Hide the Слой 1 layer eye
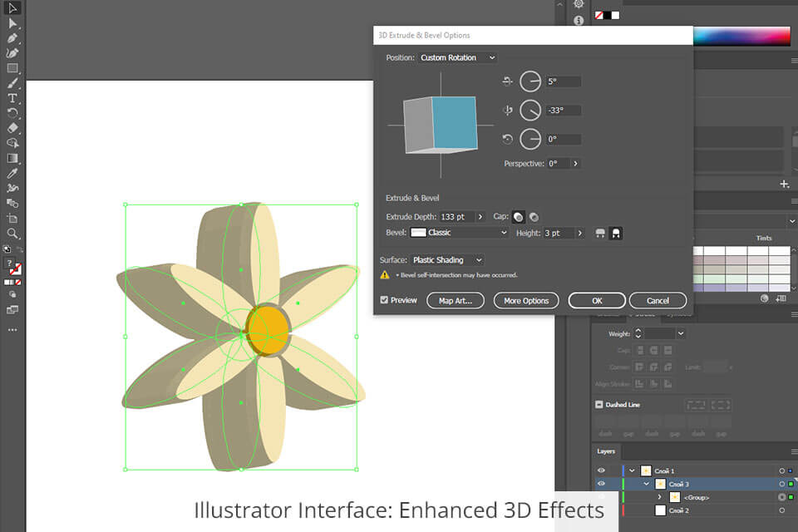 tap(601, 470)
